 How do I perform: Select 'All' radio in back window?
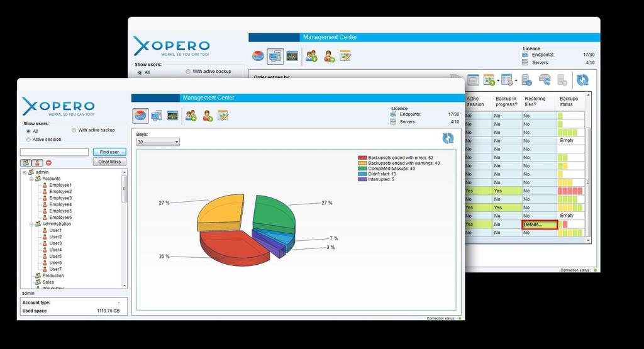point(140,73)
